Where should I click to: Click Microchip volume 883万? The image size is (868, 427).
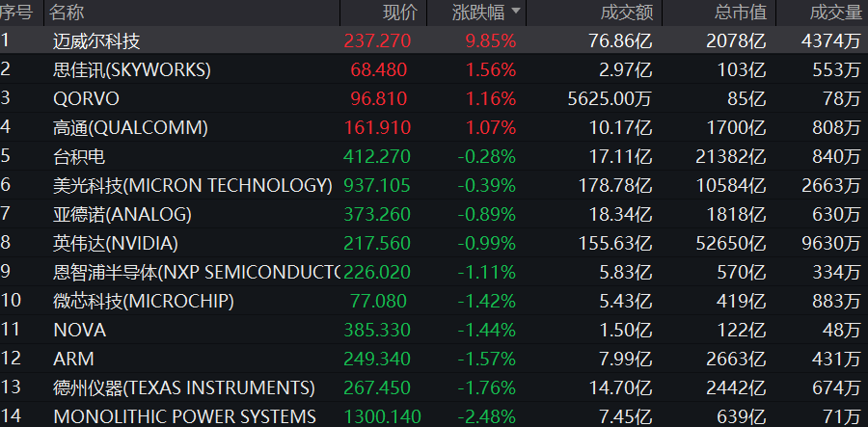tap(837, 301)
